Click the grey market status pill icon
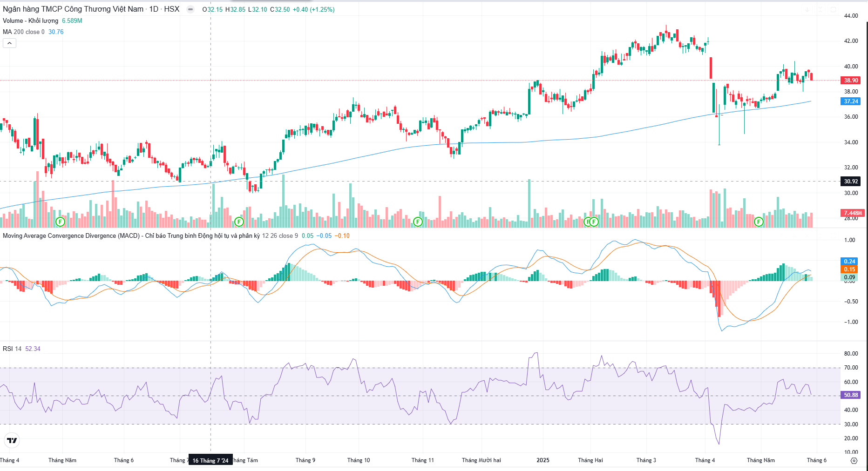Viewport: 868px width, 471px height. point(190,9)
